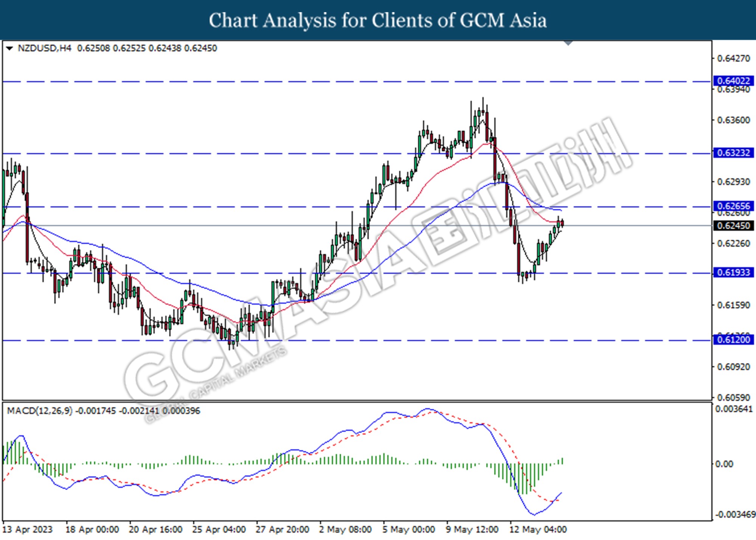Click the 0.62930 price axis value
Viewport: 756px width, 540px height.
734,182
